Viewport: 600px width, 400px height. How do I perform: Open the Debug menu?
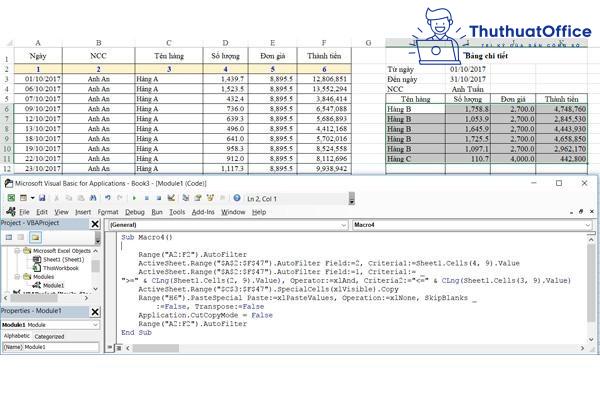point(135,212)
